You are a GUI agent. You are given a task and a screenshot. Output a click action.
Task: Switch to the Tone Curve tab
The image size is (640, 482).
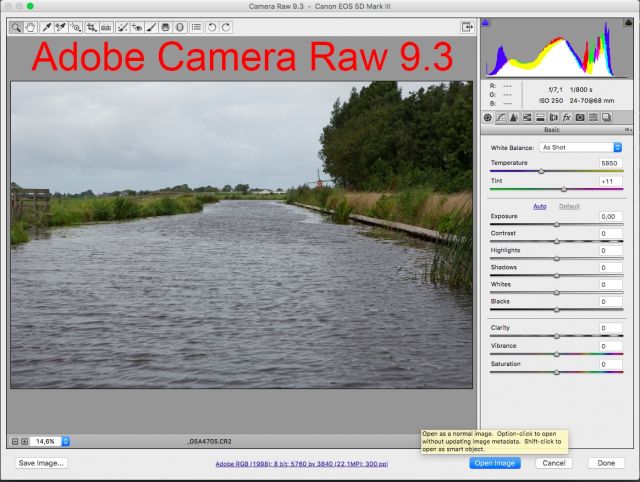click(x=501, y=118)
